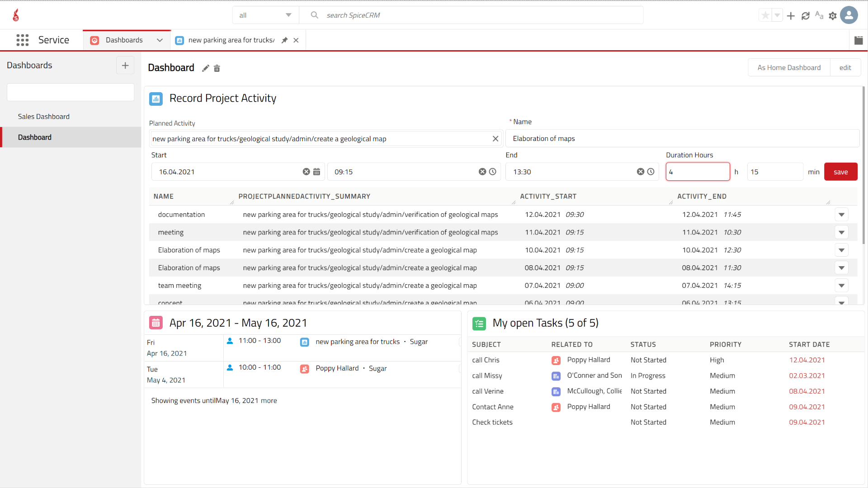Image resolution: width=868 pixels, height=488 pixels.
Task: Open the start time clock picker
Action: (x=493, y=172)
